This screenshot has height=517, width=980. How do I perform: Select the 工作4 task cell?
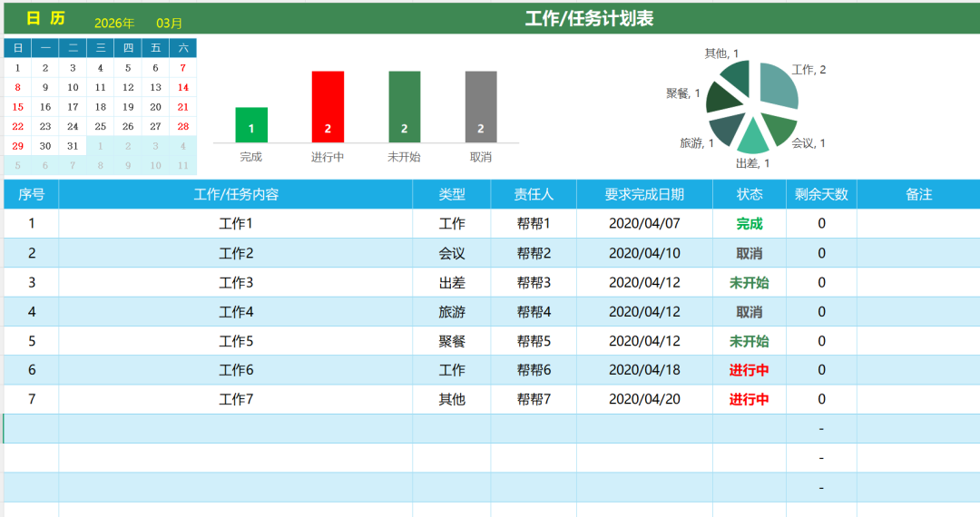[x=236, y=312]
